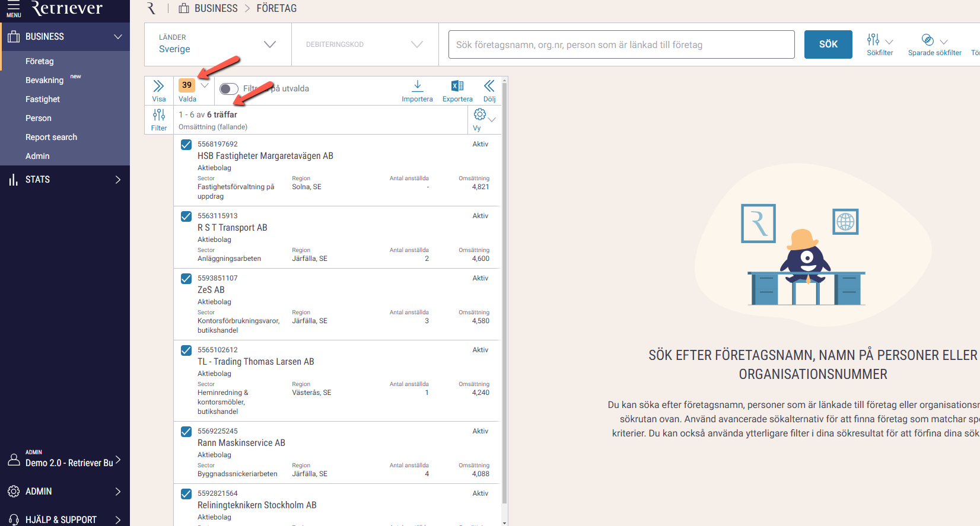
Task: Toggle the Filtrera på utvalda switch
Action: click(x=229, y=89)
